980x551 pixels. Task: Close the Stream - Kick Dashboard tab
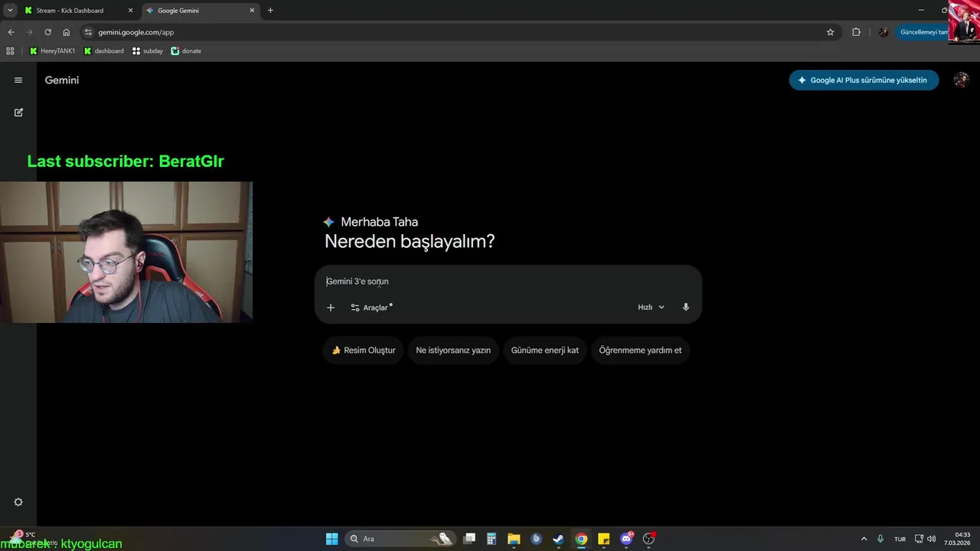tap(130, 11)
